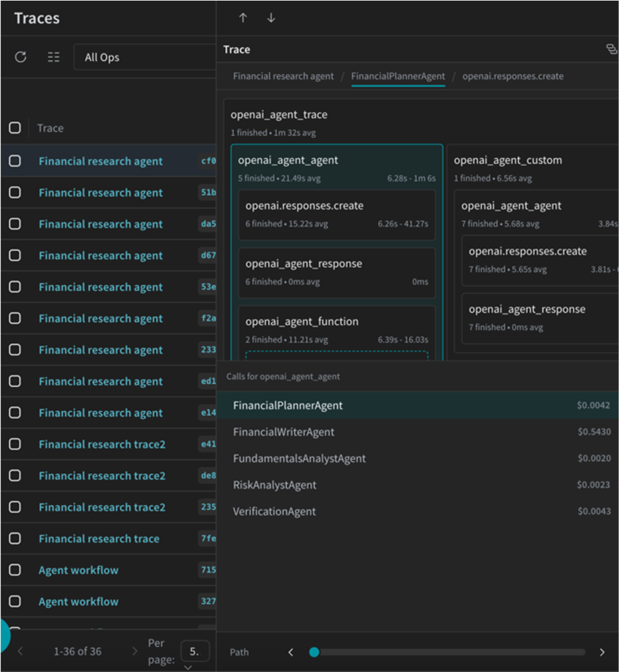Viewport: 619px width, 672px height.
Task: Select the FinancialWriterAgent call row
Action: tap(418, 432)
